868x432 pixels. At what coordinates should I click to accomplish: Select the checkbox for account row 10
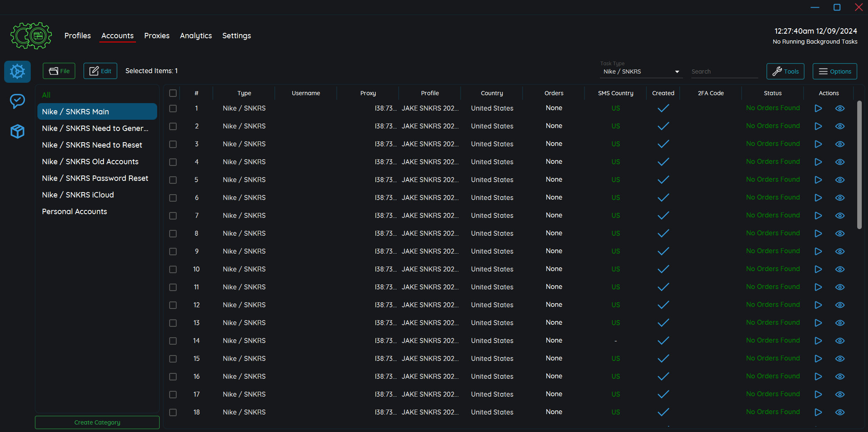pyautogui.click(x=173, y=269)
